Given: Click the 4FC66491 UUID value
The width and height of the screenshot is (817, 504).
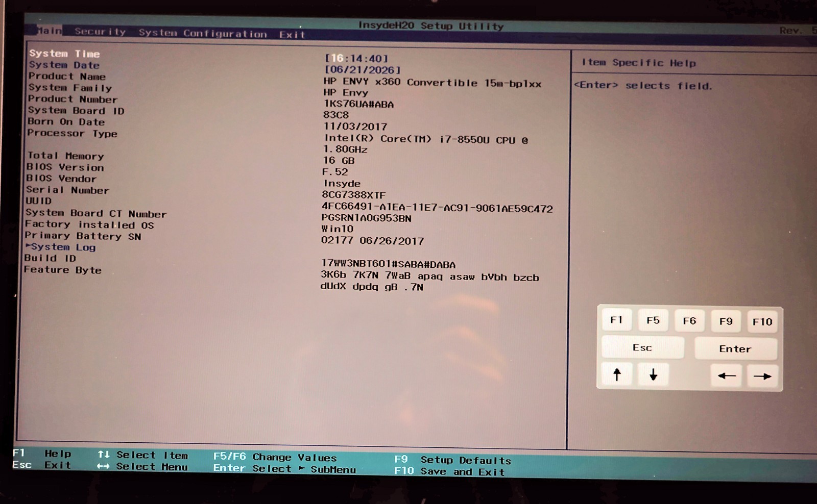Looking at the screenshot, I should point(437,208).
